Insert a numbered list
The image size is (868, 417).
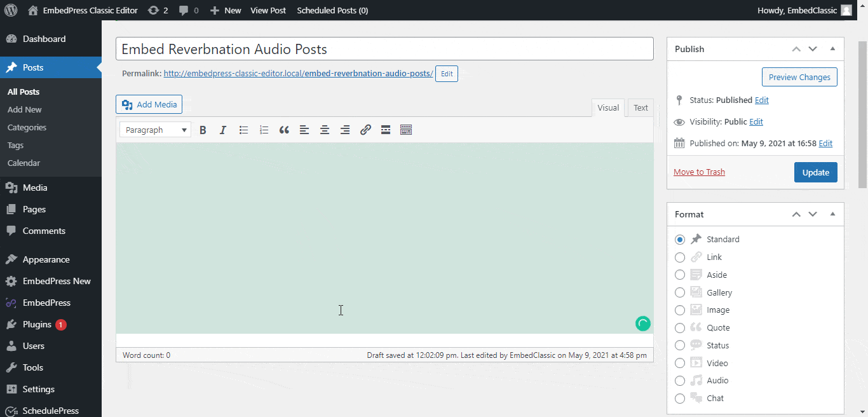tap(264, 130)
